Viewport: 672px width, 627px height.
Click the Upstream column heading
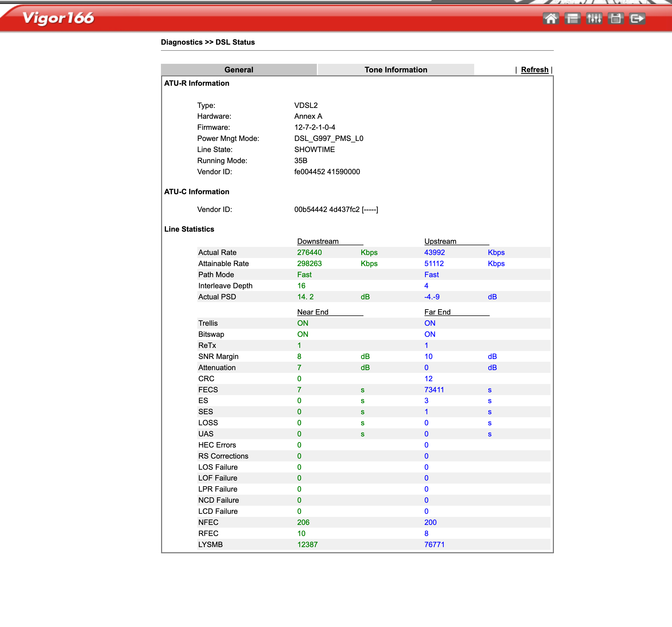pyautogui.click(x=440, y=241)
